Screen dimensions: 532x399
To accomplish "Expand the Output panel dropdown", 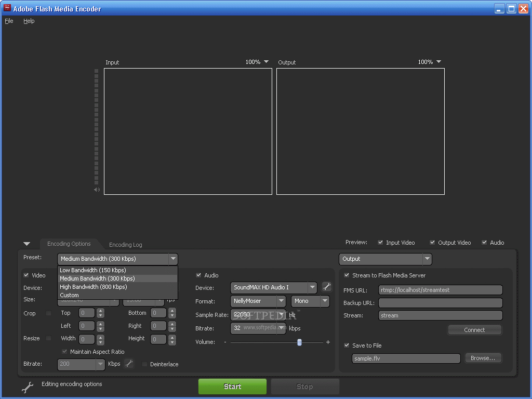I will pyautogui.click(x=427, y=259).
